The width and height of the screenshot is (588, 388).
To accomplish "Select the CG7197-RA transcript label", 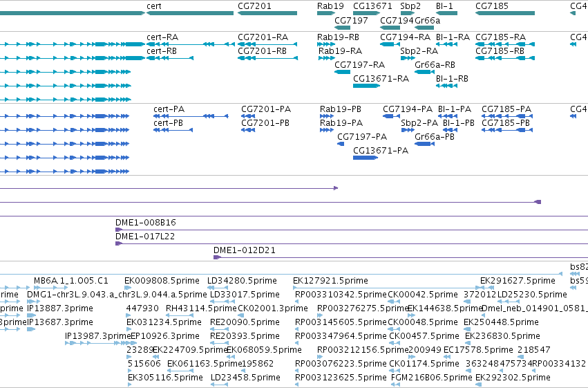I will tap(359, 65).
